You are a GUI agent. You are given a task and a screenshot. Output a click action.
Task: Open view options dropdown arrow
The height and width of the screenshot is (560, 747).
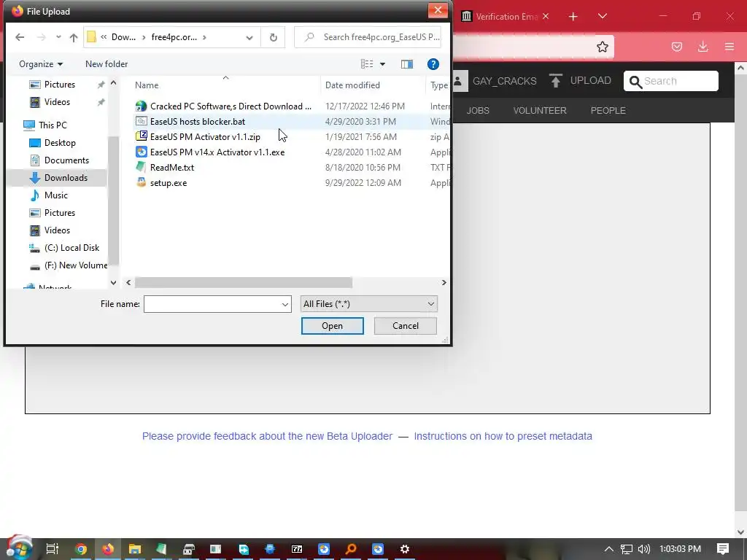click(382, 64)
